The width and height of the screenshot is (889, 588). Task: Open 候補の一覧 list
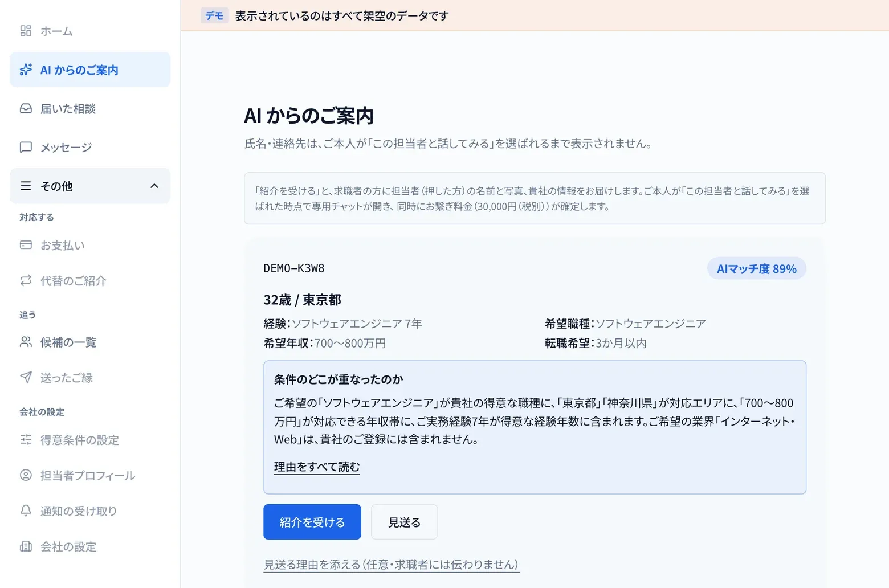[x=90, y=342]
